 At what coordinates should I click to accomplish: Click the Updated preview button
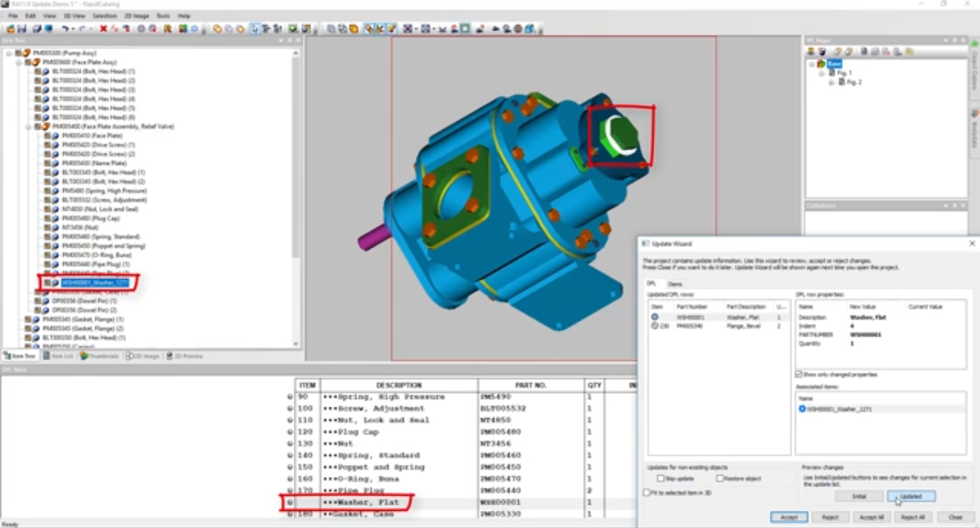pyautogui.click(x=911, y=496)
